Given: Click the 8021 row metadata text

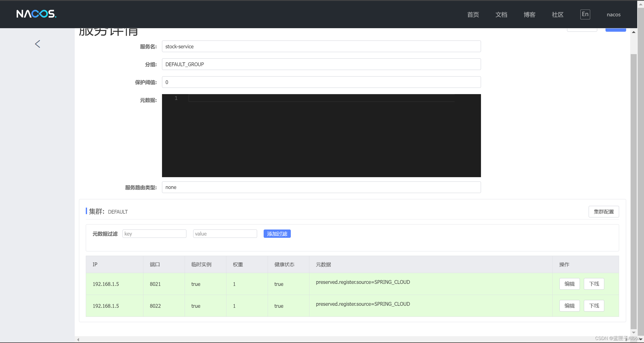Looking at the screenshot, I should pyautogui.click(x=363, y=282).
